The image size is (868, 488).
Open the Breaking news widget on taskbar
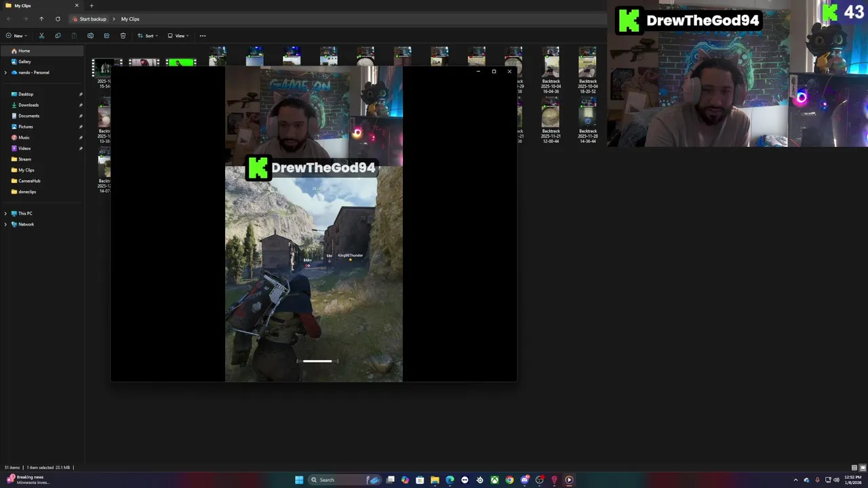(x=28, y=480)
